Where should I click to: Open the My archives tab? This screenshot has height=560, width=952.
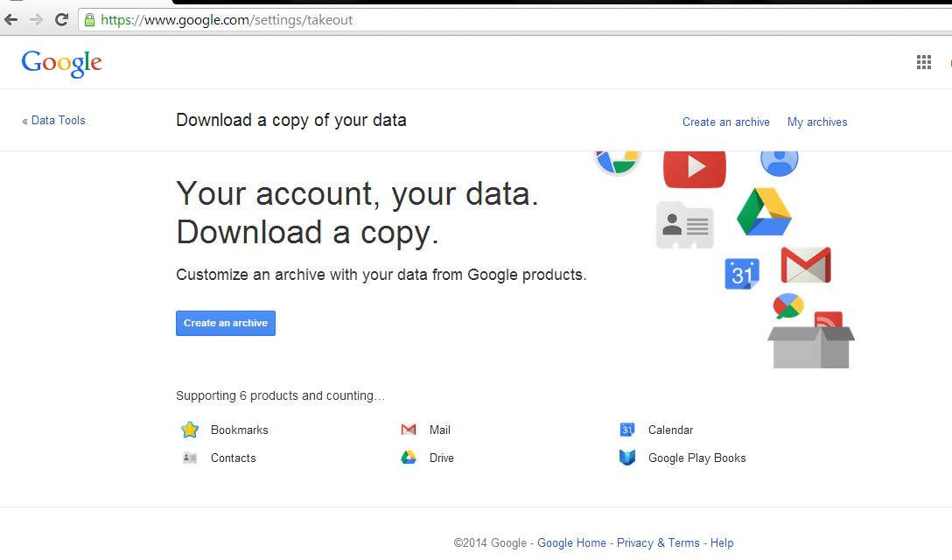coord(817,122)
